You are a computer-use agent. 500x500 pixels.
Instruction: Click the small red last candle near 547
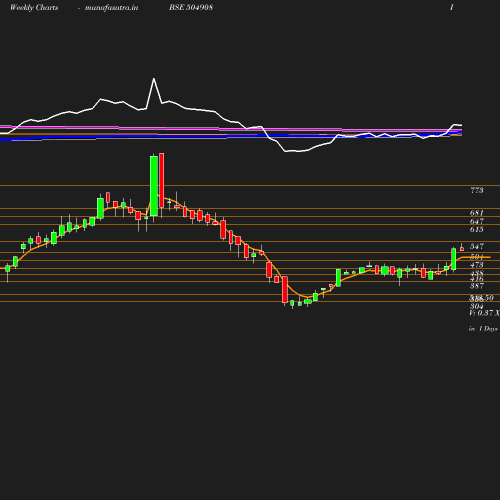462,249
